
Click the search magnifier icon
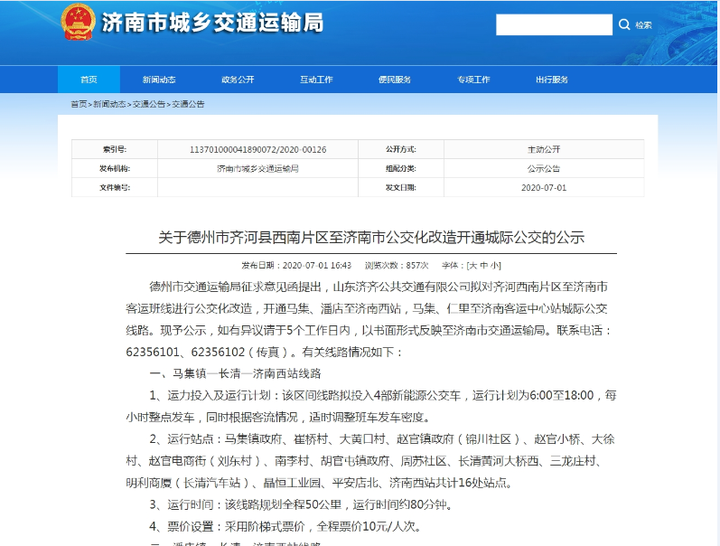(624, 24)
